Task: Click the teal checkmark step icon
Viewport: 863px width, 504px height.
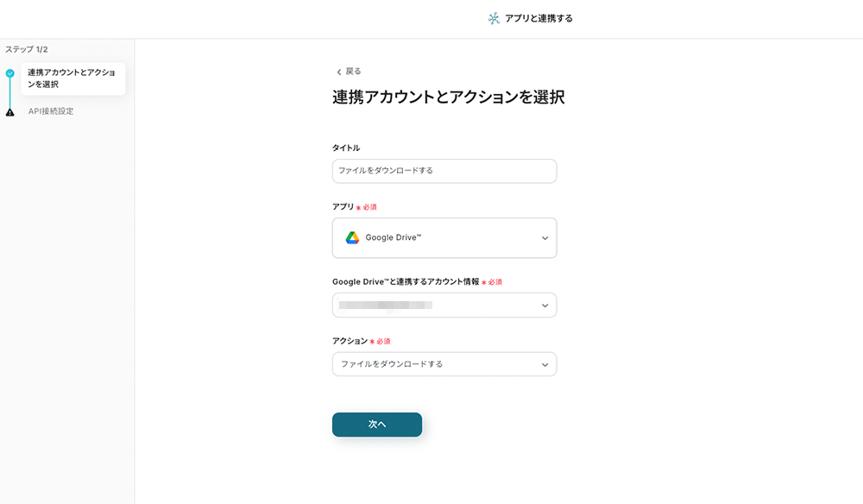Action: pyautogui.click(x=9, y=74)
